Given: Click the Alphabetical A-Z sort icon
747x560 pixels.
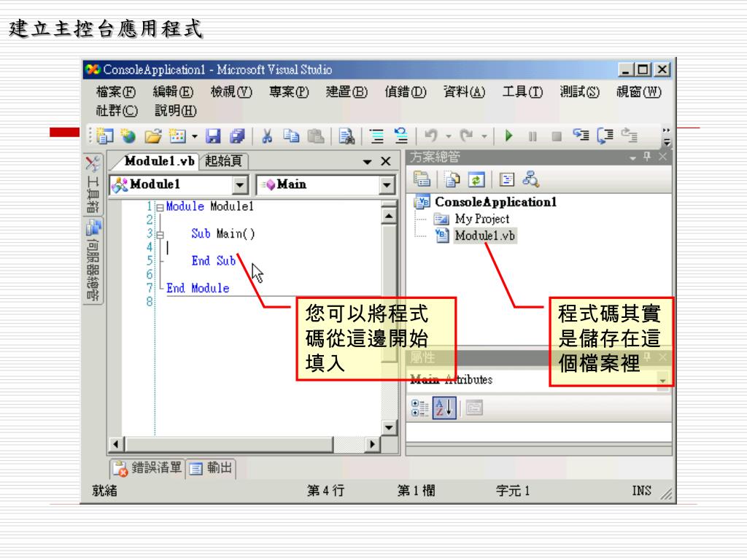Looking at the screenshot, I should pos(444,408).
